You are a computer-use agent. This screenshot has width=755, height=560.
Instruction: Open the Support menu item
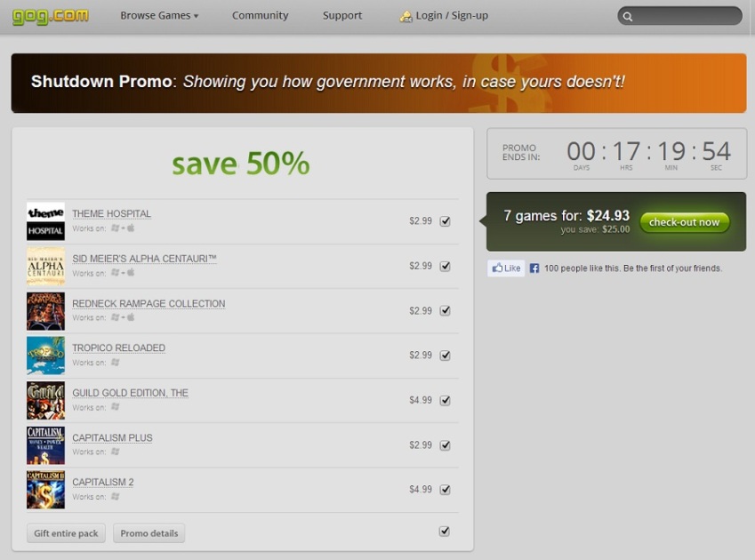pyautogui.click(x=342, y=15)
